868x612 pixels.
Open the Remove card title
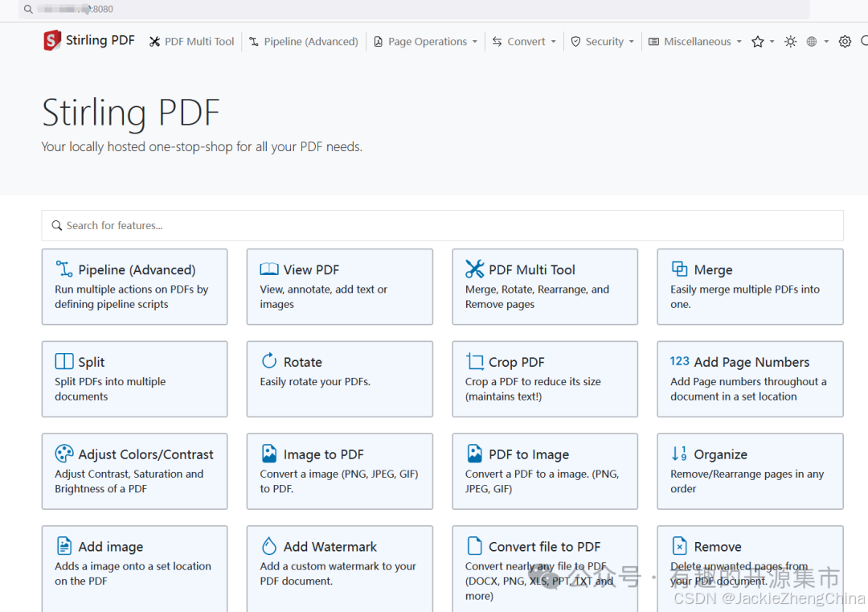tap(718, 547)
